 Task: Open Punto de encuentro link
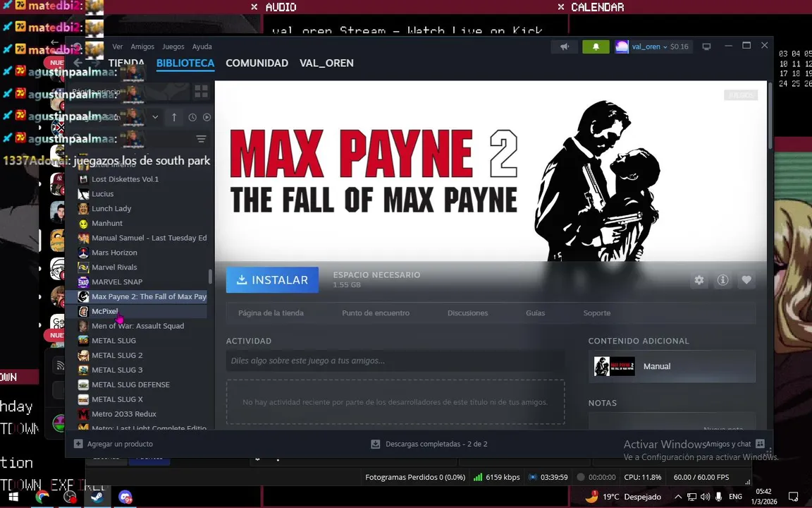[376, 313]
